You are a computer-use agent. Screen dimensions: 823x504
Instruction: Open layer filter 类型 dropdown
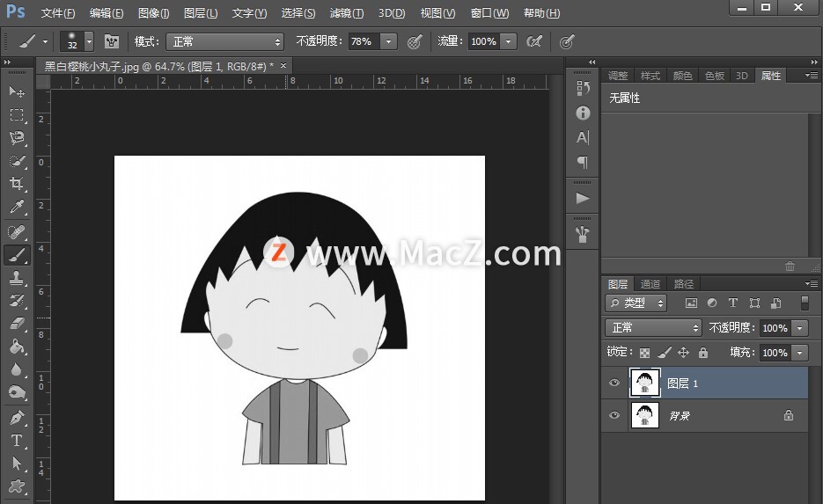636,303
